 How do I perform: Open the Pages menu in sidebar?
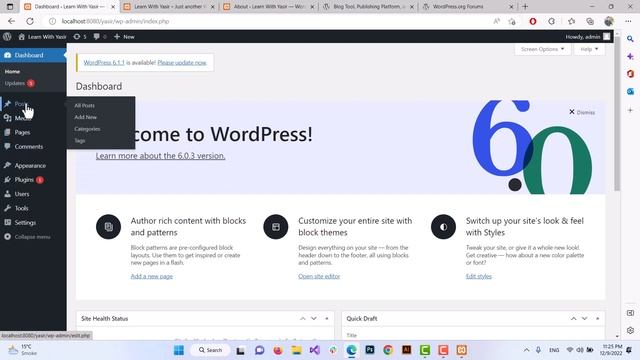[x=22, y=132]
